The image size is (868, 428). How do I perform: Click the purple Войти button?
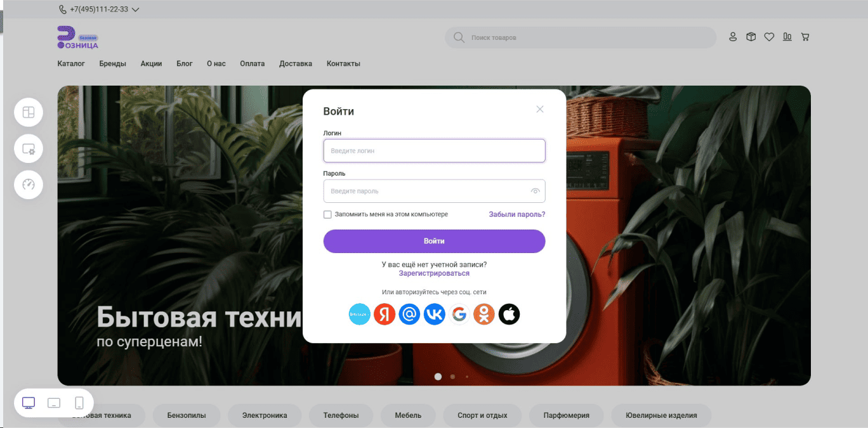point(434,241)
